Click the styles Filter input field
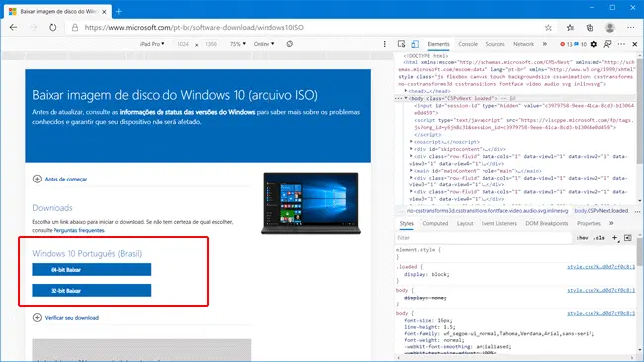This screenshot has width=644, height=362. tap(483, 238)
